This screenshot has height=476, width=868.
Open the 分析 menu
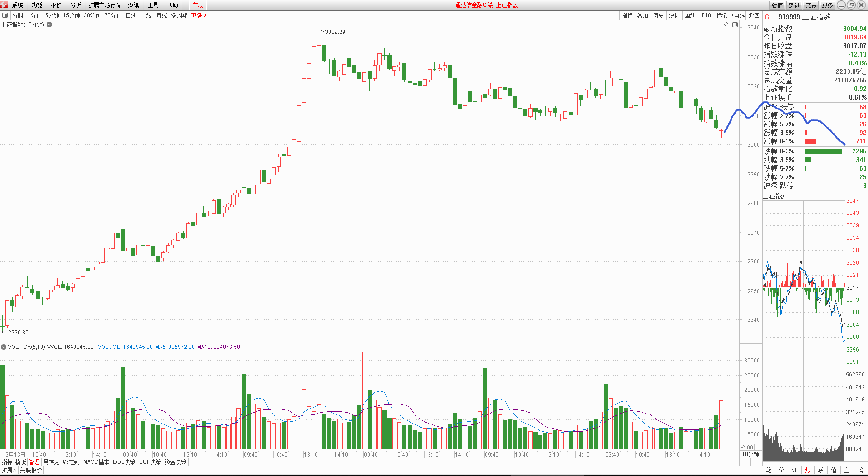tap(75, 5)
